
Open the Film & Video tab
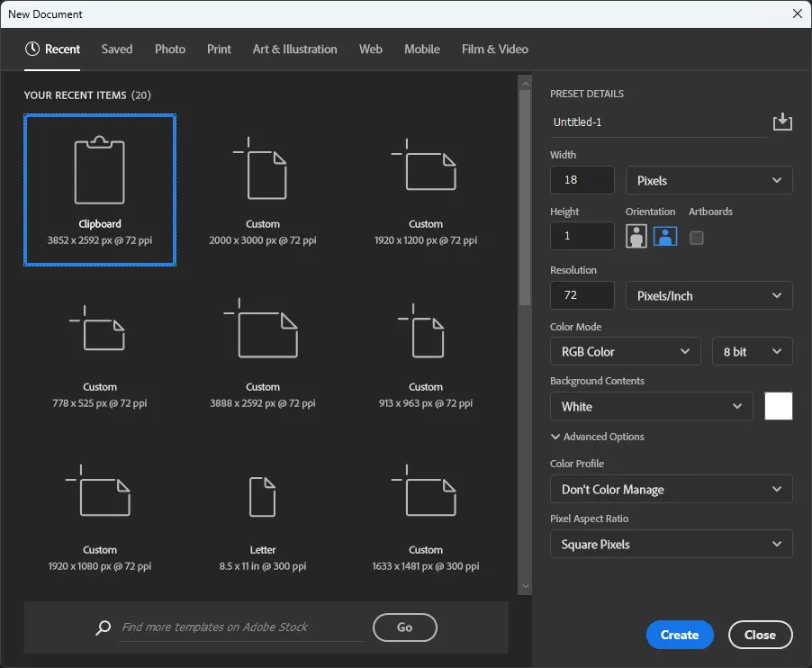tap(494, 50)
